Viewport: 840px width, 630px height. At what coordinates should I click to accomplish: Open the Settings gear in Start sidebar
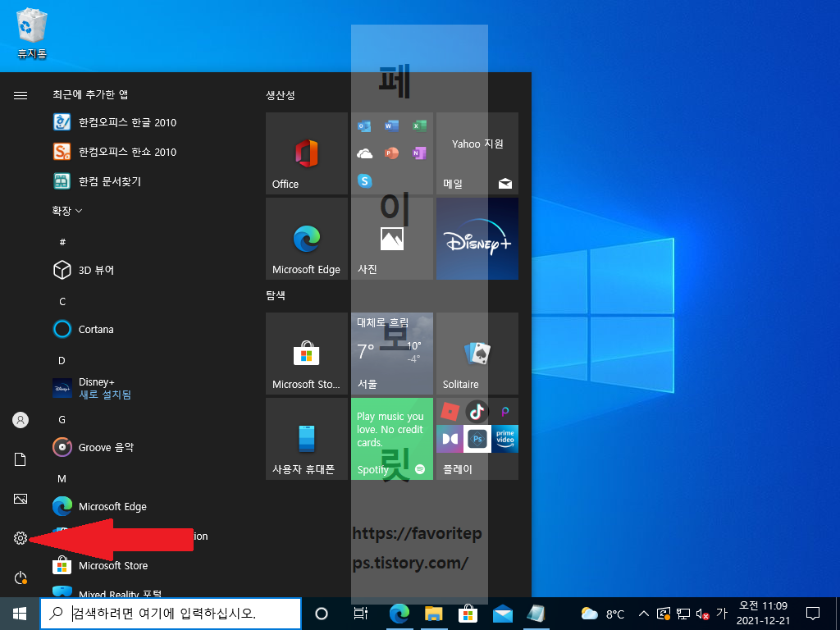pos(21,538)
